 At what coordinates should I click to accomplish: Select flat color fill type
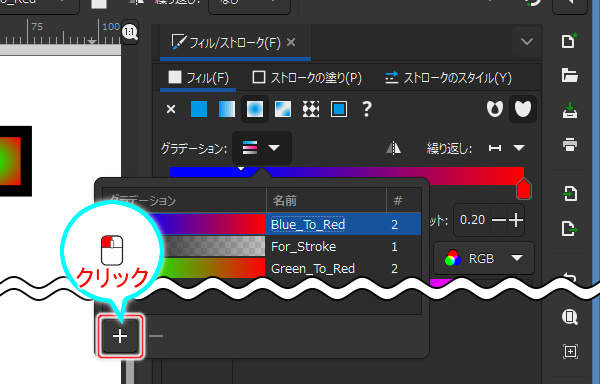click(199, 109)
